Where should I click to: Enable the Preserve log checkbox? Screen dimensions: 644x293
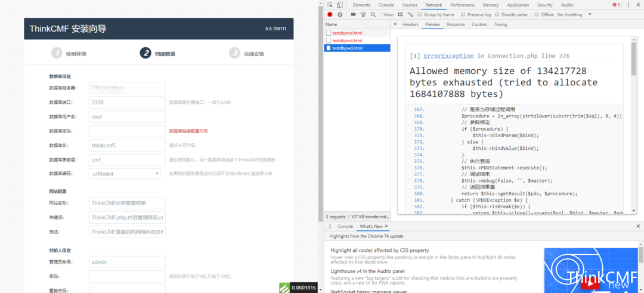(463, 14)
